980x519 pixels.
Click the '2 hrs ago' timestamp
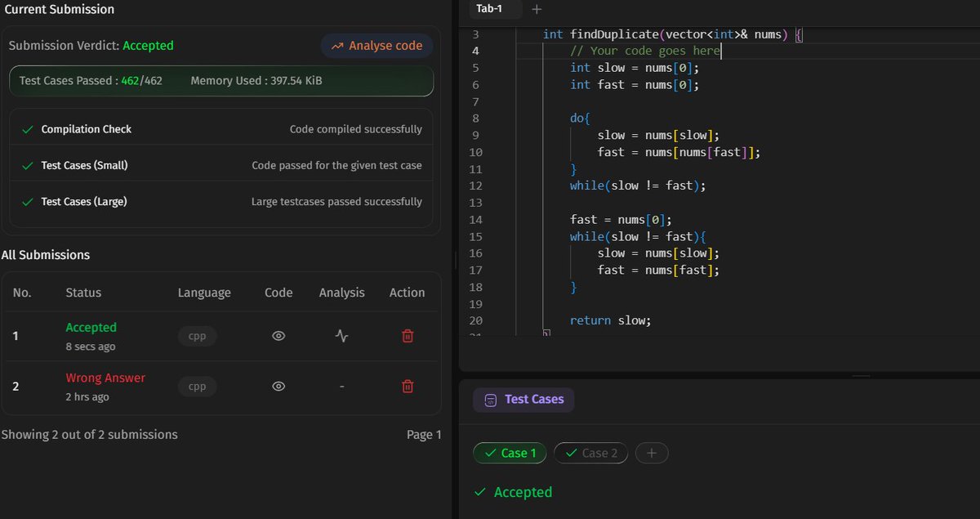click(87, 397)
